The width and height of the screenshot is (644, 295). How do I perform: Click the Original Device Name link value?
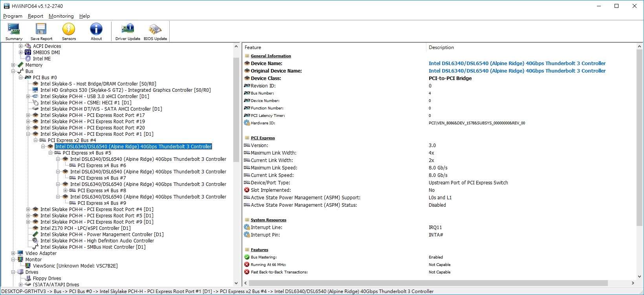tap(517, 71)
